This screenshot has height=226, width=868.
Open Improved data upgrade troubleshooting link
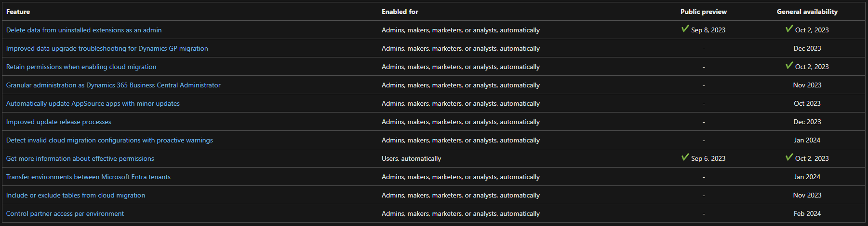[107, 48]
